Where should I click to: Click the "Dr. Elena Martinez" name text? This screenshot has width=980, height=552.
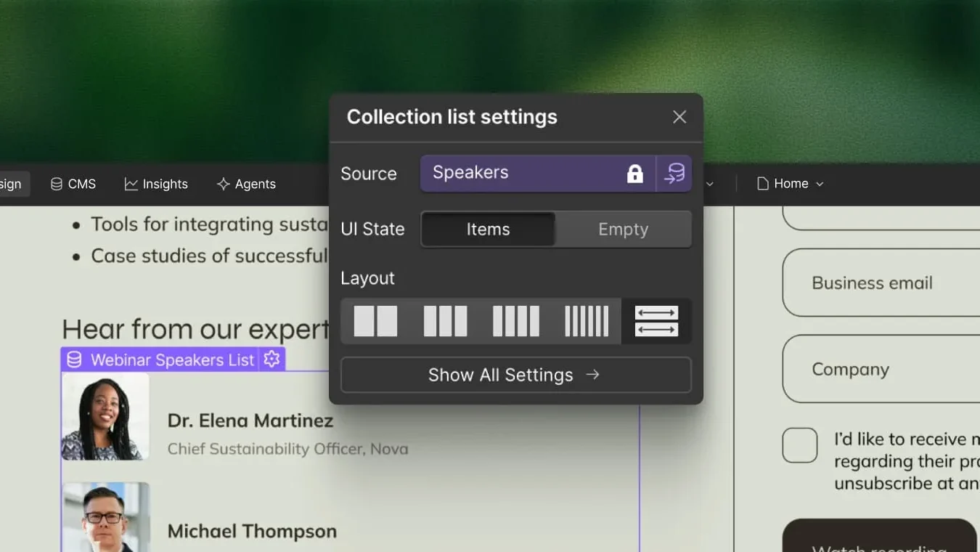250,421
